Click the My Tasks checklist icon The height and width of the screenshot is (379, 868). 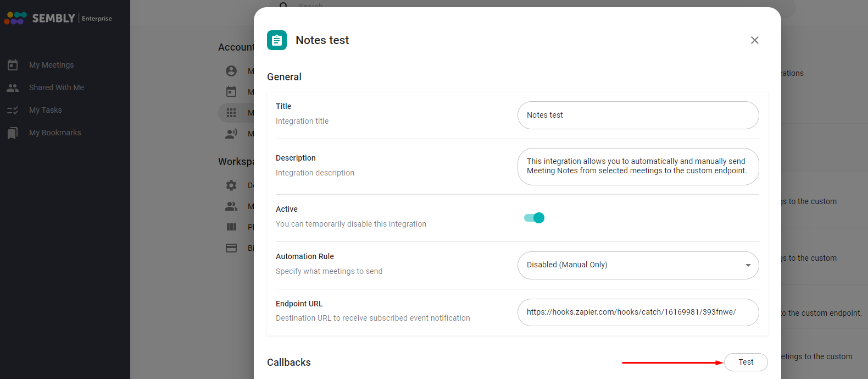(13, 110)
